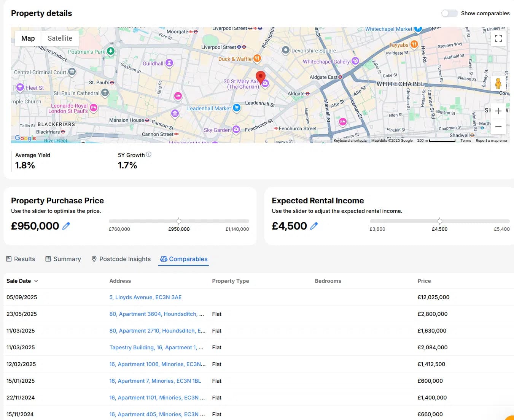Switch map to Satellite view
The image size is (514, 420).
[60, 38]
